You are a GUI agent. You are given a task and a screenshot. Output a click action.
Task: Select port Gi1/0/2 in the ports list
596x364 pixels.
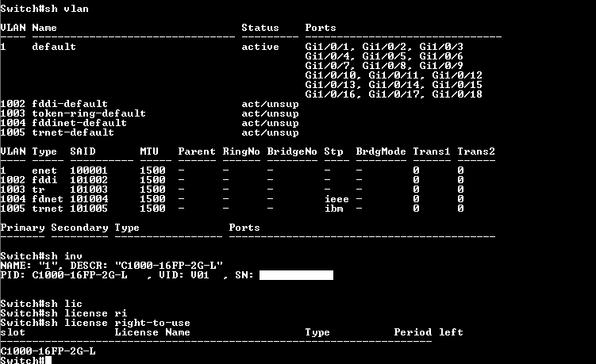pyautogui.click(x=383, y=47)
